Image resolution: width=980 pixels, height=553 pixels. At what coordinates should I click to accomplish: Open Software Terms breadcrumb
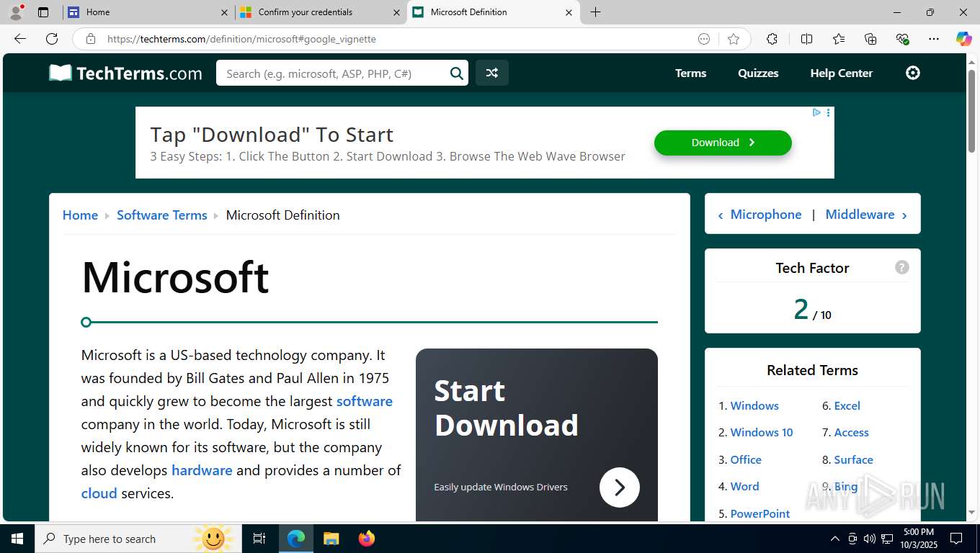(x=161, y=215)
